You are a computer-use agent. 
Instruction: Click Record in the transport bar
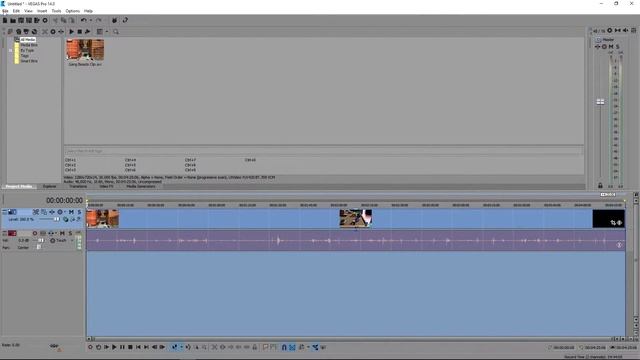tap(90, 347)
